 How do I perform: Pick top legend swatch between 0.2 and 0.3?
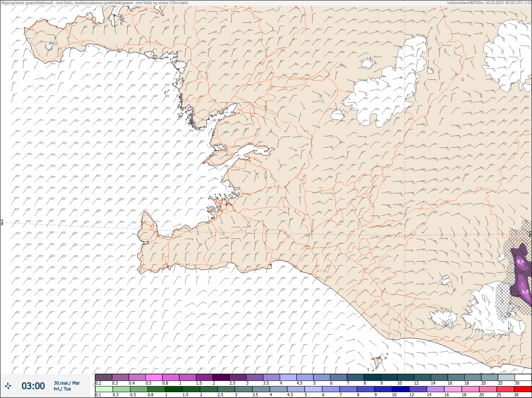[103, 377]
